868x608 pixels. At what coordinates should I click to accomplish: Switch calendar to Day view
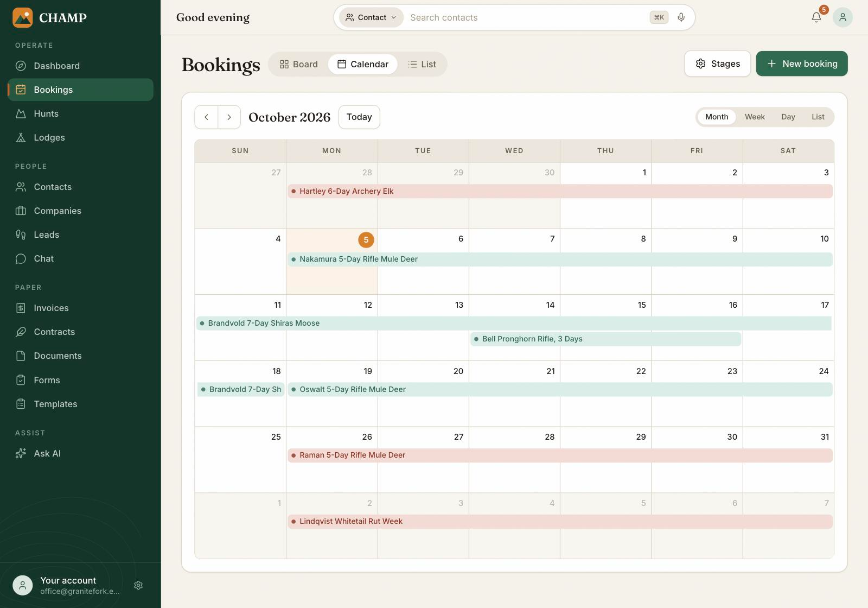(x=788, y=117)
